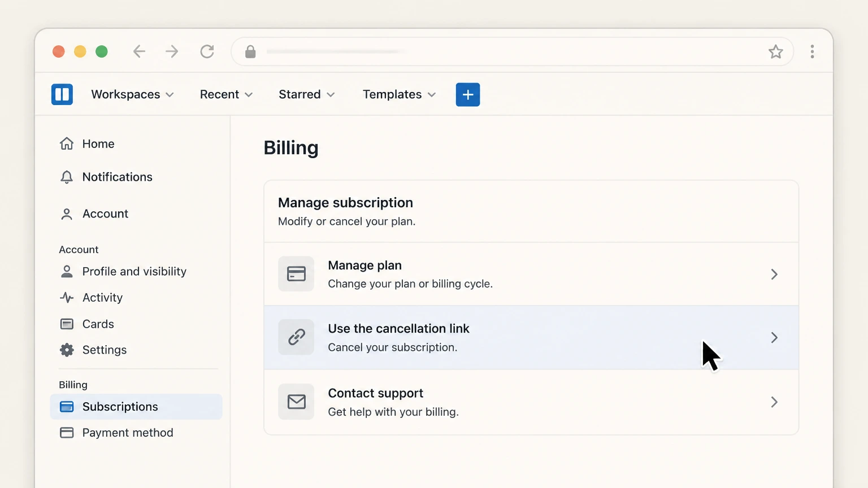Click the Cards icon in sidebar
Image resolution: width=868 pixels, height=488 pixels.
[x=67, y=324]
